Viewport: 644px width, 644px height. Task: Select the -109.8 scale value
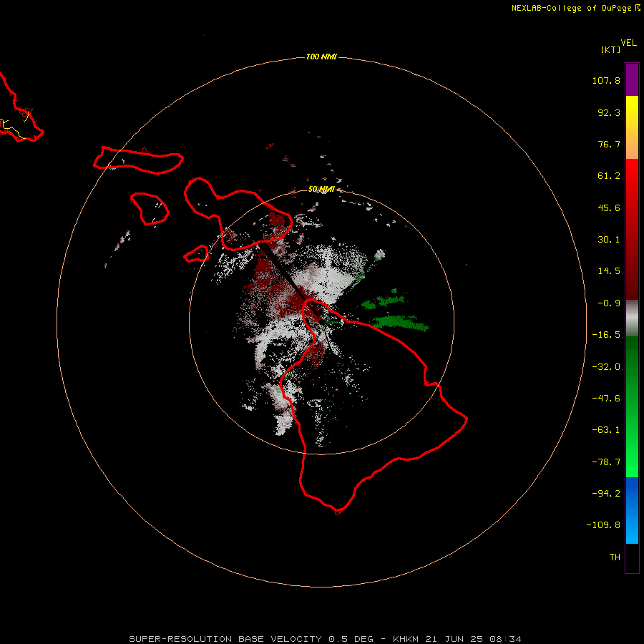click(603, 525)
